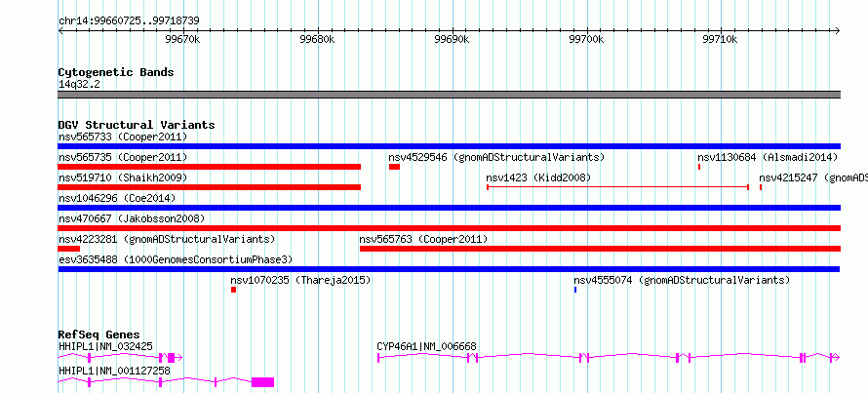Click the CYP46A1|NM_006668 gene label
Screen dimensions: 868x393
[x=426, y=346]
